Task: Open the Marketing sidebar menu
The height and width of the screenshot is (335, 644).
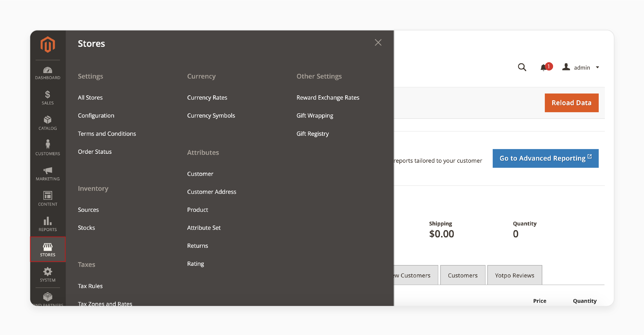Action: click(47, 174)
